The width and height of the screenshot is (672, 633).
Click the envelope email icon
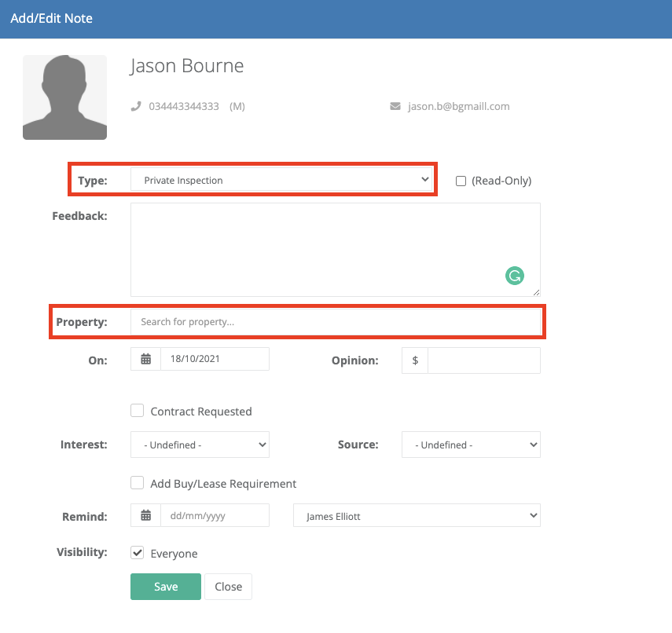tap(395, 106)
